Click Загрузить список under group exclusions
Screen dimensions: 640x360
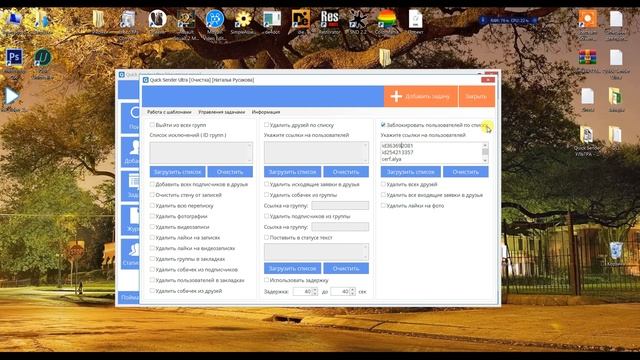point(178,172)
